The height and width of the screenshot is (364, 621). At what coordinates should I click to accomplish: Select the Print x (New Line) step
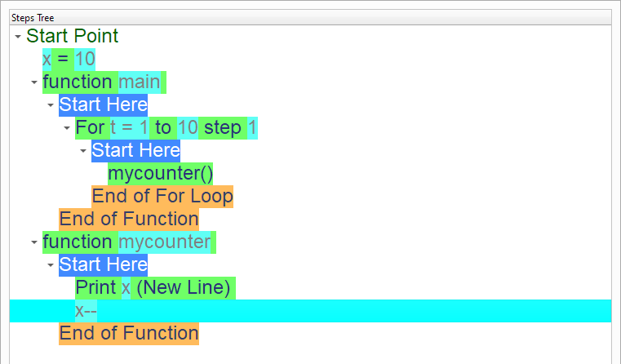click(154, 287)
